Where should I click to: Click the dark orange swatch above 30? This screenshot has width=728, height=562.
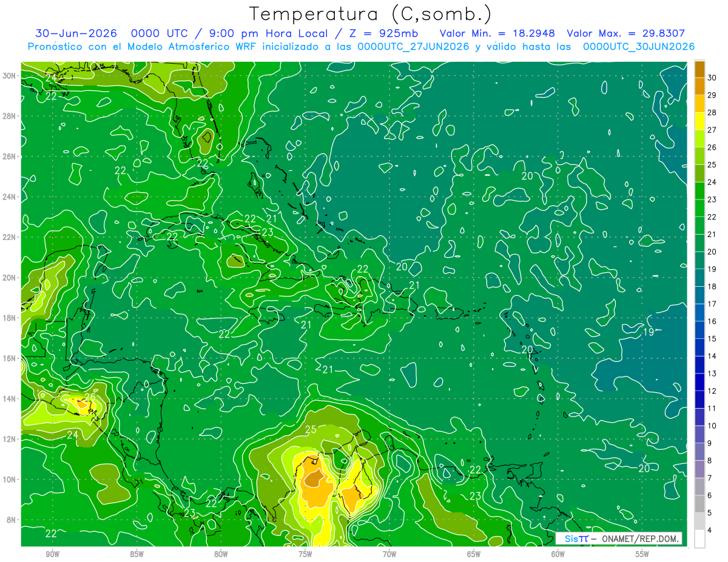pos(699,69)
